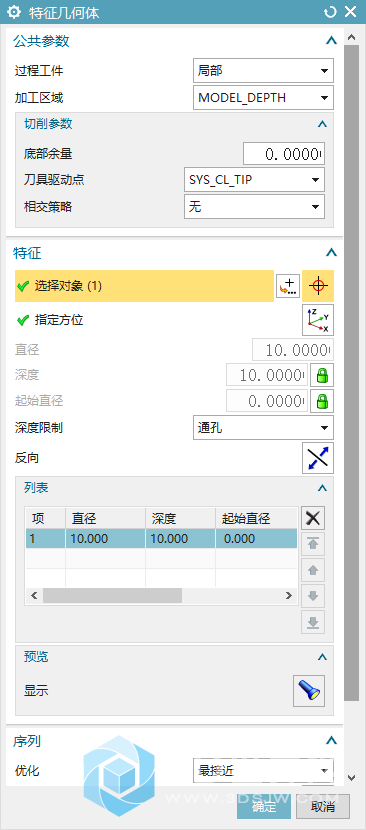The width and height of the screenshot is (366, 830).
Task: Click the 反向 reverse direction arrows icon
Action: tap(318, 458)
